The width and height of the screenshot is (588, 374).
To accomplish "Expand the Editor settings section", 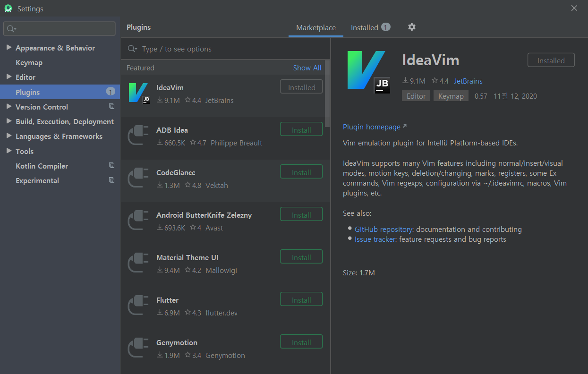I will click(x=9, y=77).
